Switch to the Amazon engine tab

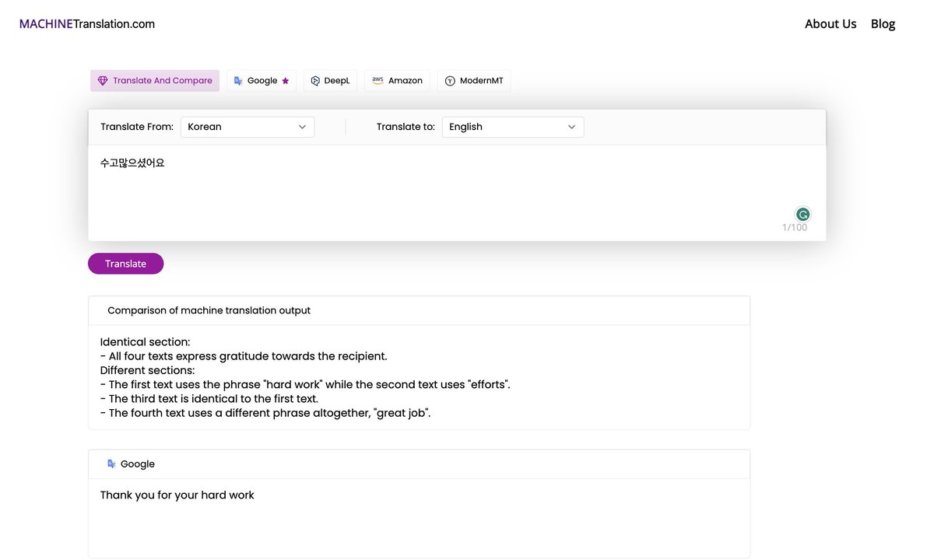[x=397, y=81]
